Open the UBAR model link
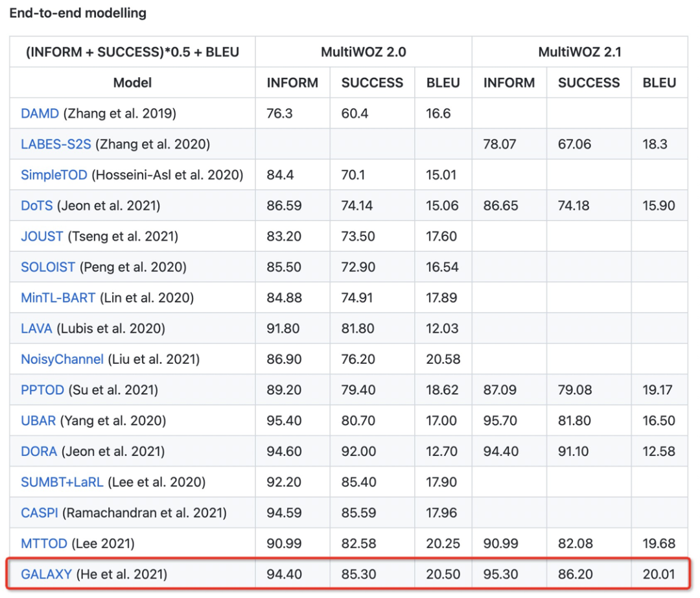The height and width of the screenshot is (598, 700). tap(38, 421)
